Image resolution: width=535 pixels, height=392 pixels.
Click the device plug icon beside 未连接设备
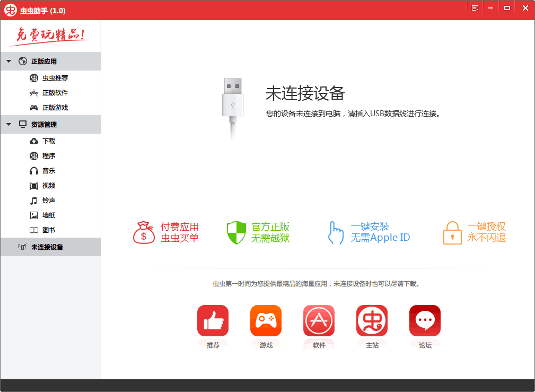pos(22,247)
